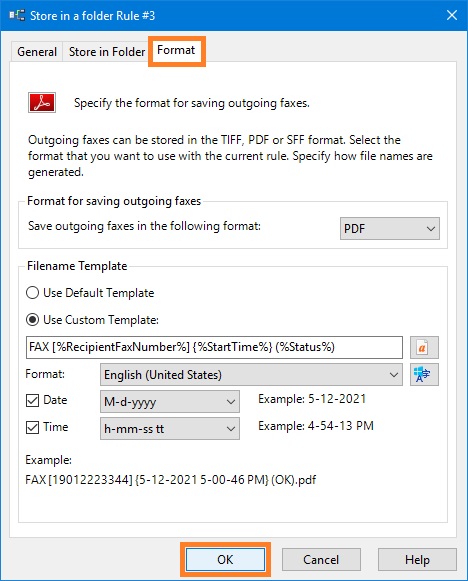
Task: Click inside the custom template text field
Action: click(x=214, y=348)
